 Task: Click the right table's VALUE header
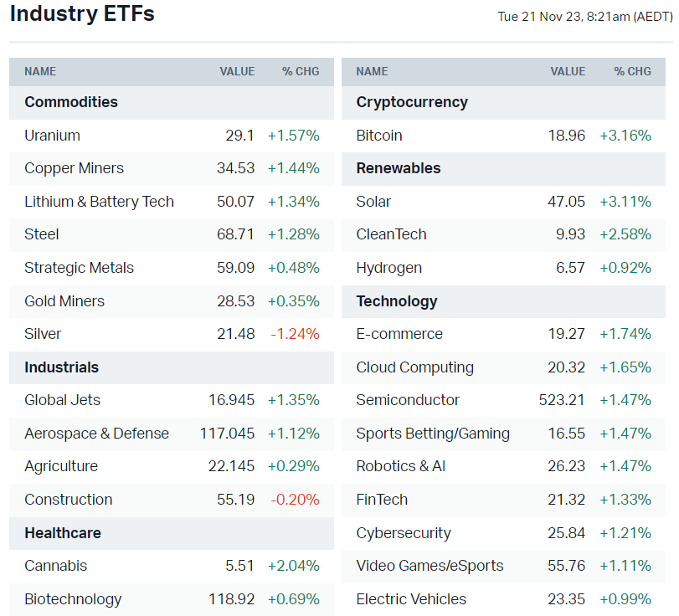pos(568,72)
